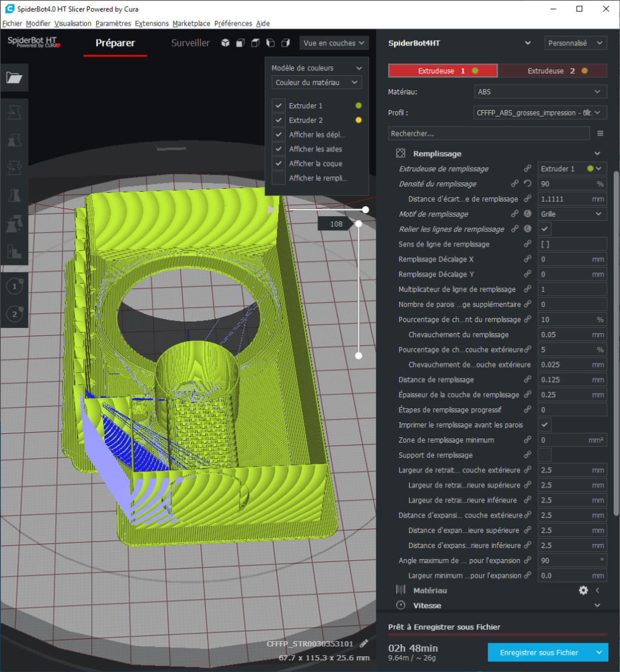Click the Remplissage category icon
This screenshot has width=620, height=672.
click(x=400, y=153)
